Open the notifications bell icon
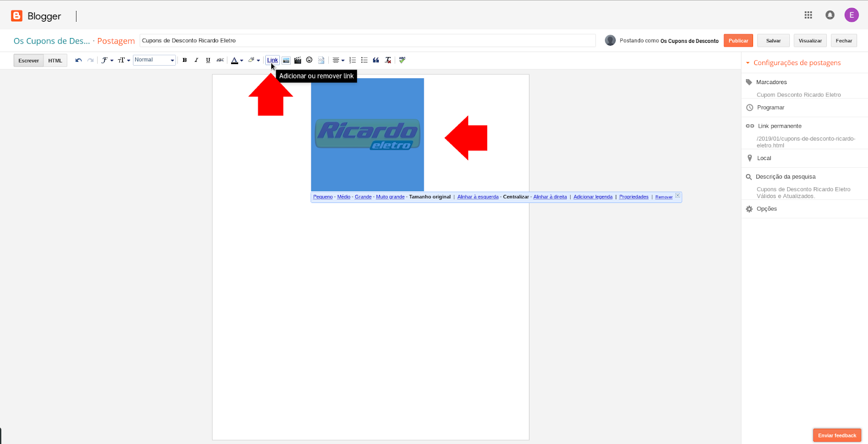868x444 pixels. (830, 15)
